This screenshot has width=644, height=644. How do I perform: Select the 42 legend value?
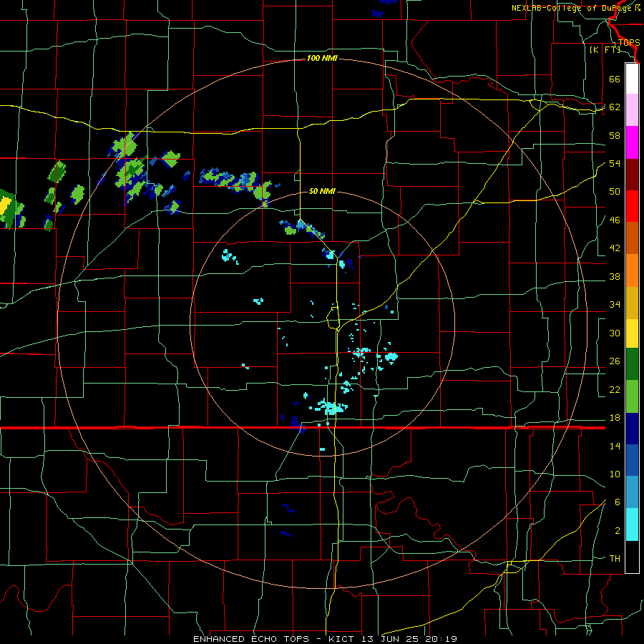click(x=615, y=248)
